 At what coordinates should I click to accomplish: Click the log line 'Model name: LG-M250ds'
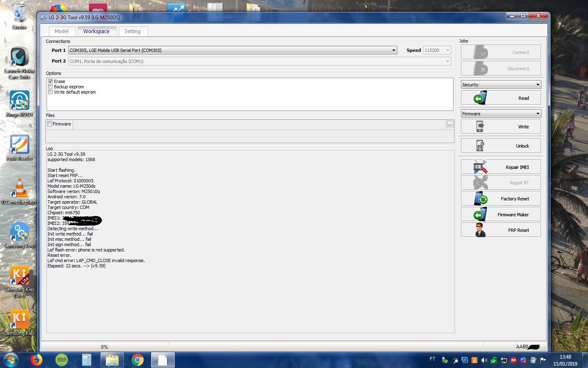(71, 186)
